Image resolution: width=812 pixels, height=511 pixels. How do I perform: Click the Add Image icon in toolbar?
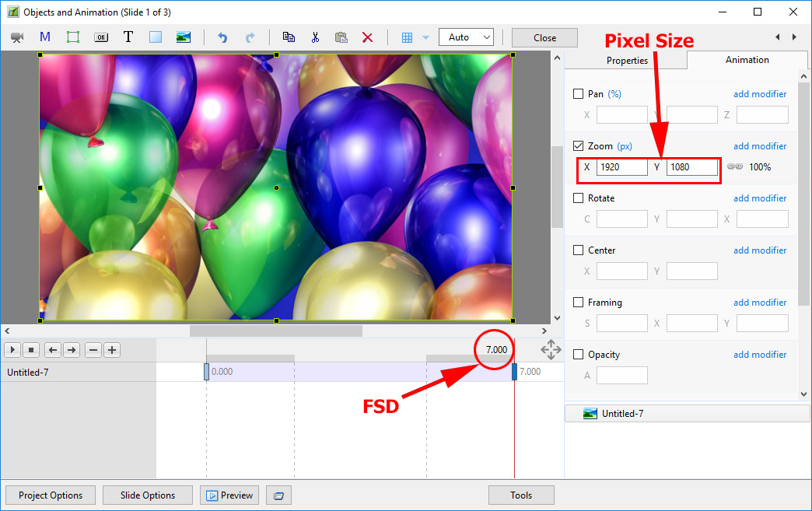184,37
